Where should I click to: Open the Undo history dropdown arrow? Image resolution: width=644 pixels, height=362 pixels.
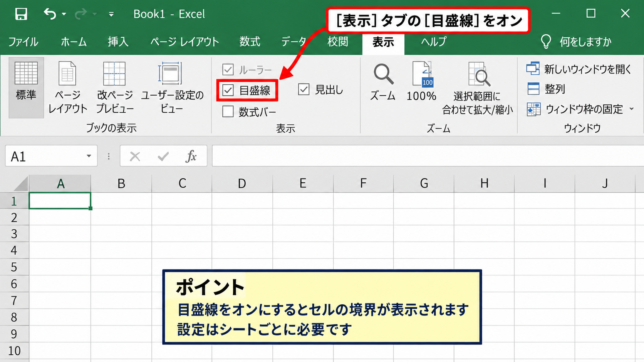(64, 14)
